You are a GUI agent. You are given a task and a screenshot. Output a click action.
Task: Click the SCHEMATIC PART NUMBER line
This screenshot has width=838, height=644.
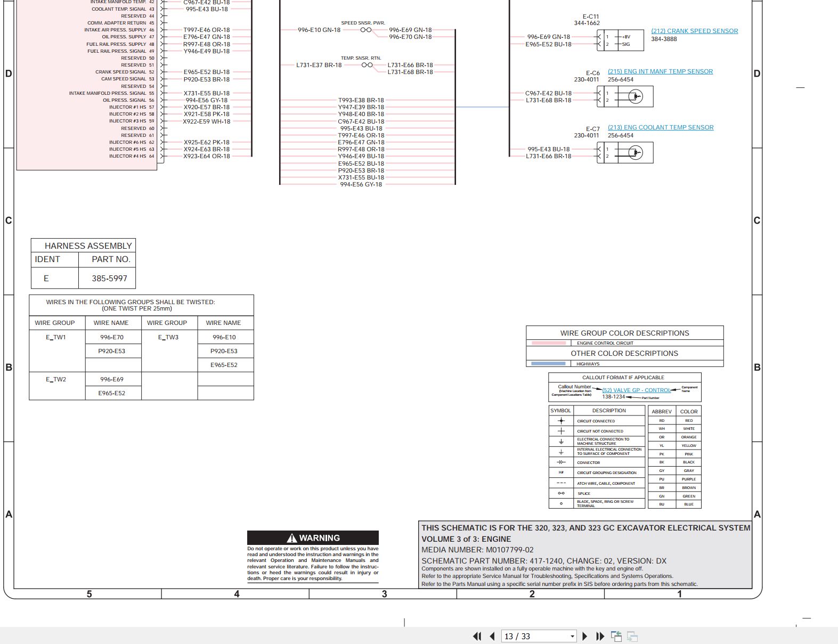click(x=544, y=561)
